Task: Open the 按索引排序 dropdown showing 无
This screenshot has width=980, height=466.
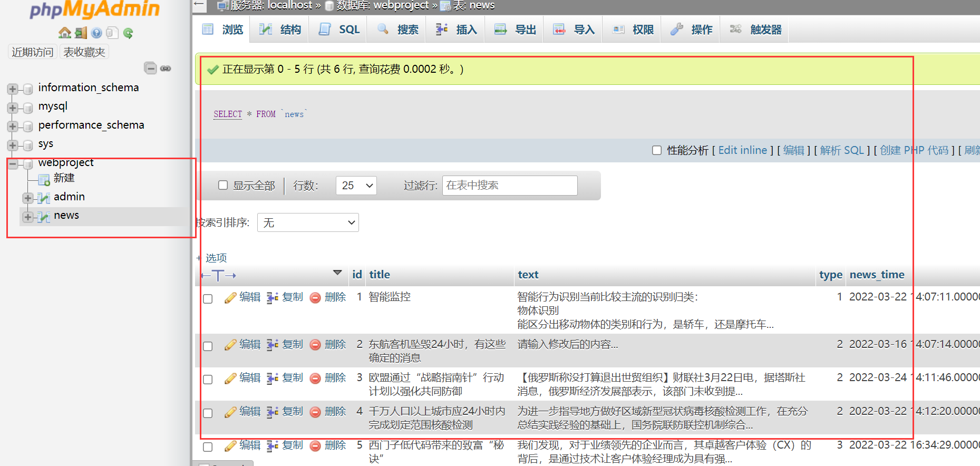Action: point(308,222)
